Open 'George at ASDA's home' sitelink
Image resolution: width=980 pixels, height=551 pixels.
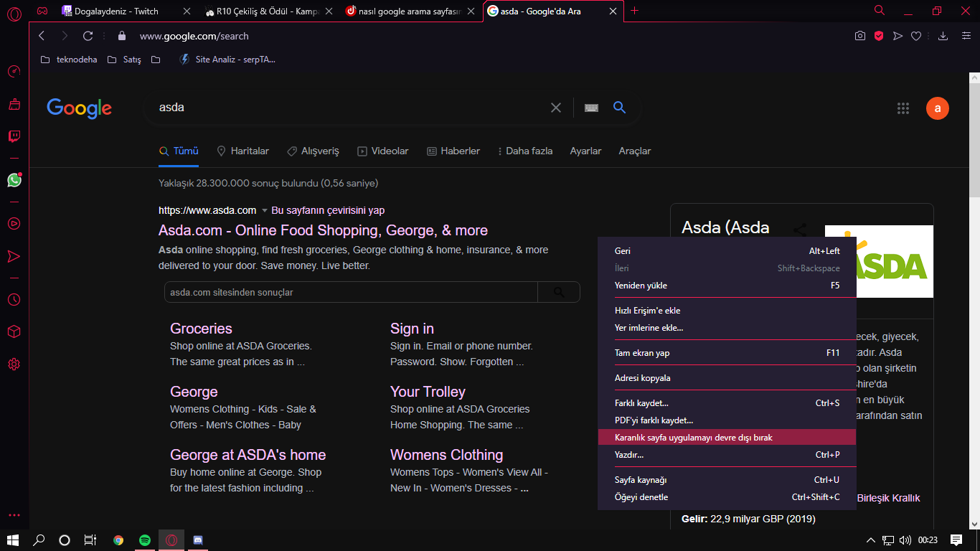point(248,455)
